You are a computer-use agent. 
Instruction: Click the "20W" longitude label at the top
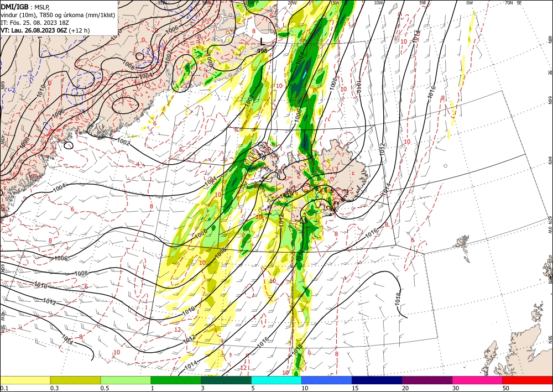point(292,3)
